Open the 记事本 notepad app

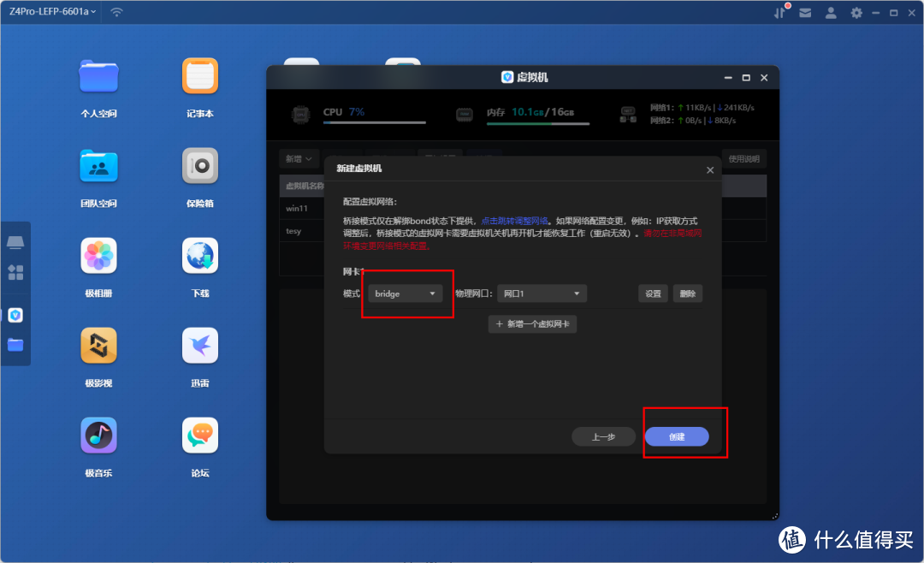pos(199,76)
